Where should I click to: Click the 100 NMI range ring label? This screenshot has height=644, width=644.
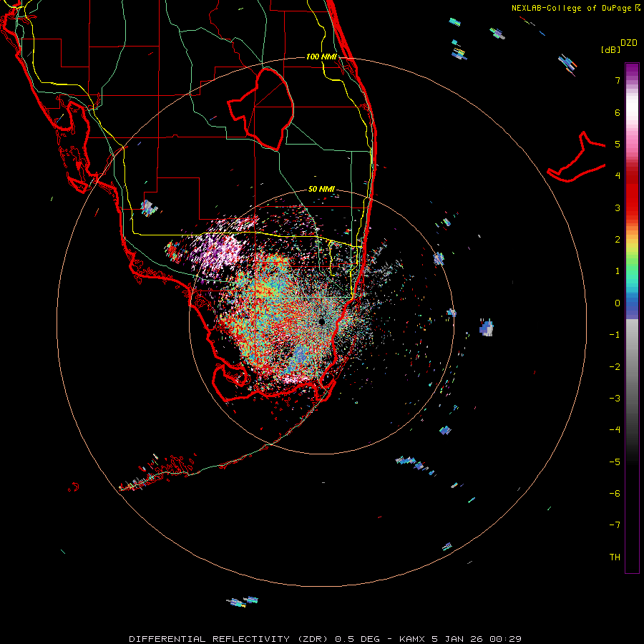pyautogui.click(x=321, y=57)
